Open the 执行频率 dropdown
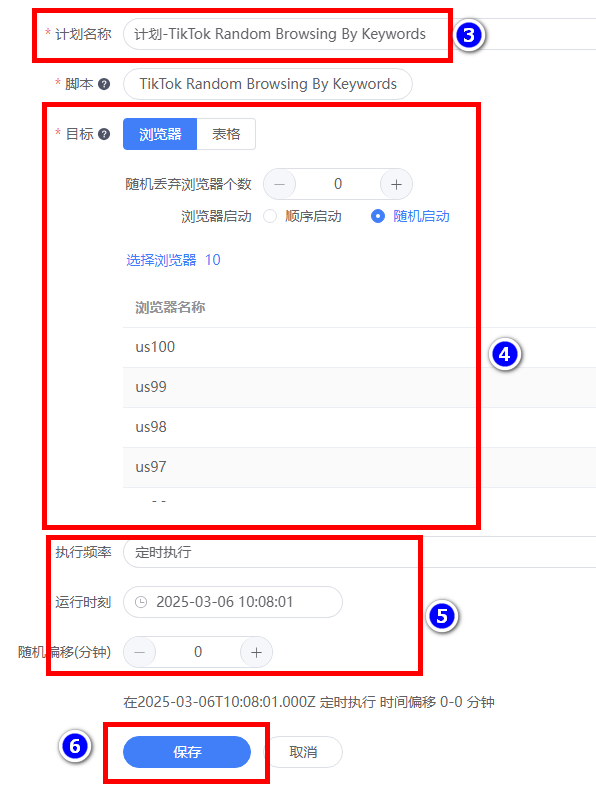Screen dimensions: 596x792 [360, 552]
